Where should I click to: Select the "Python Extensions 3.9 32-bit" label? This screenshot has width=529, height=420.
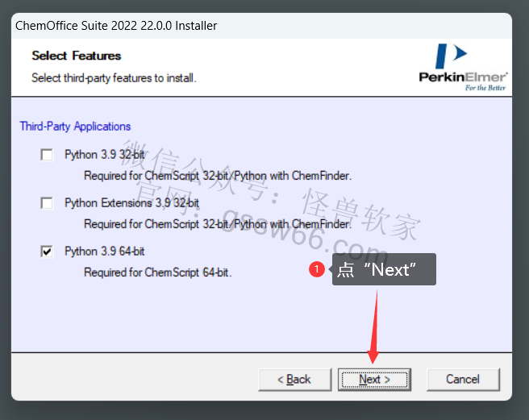131,203
